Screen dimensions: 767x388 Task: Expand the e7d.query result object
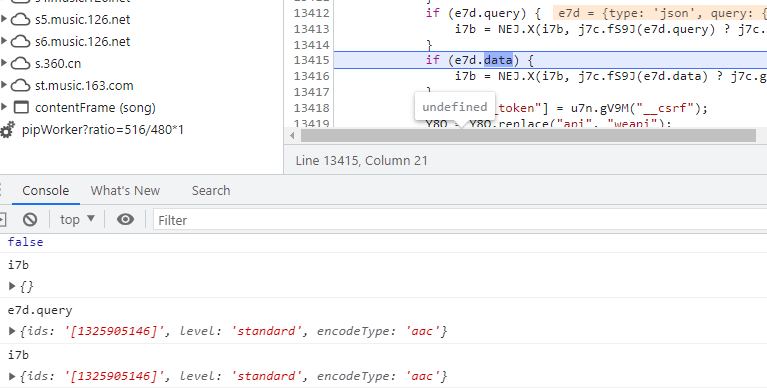pos(13,331)
